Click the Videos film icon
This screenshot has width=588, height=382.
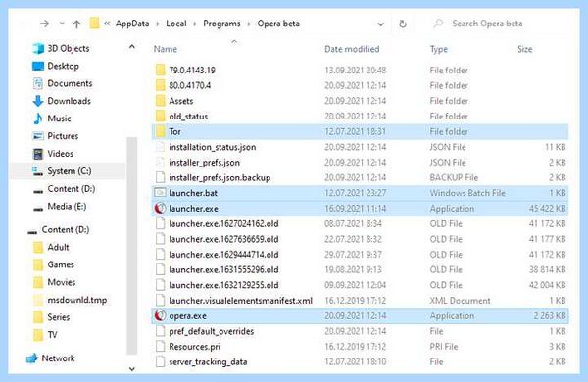point(38,154)
